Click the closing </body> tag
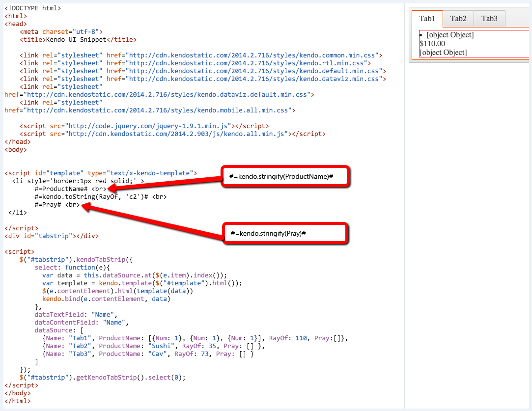This screenshot has width=532, height=411. click(18, 393)
